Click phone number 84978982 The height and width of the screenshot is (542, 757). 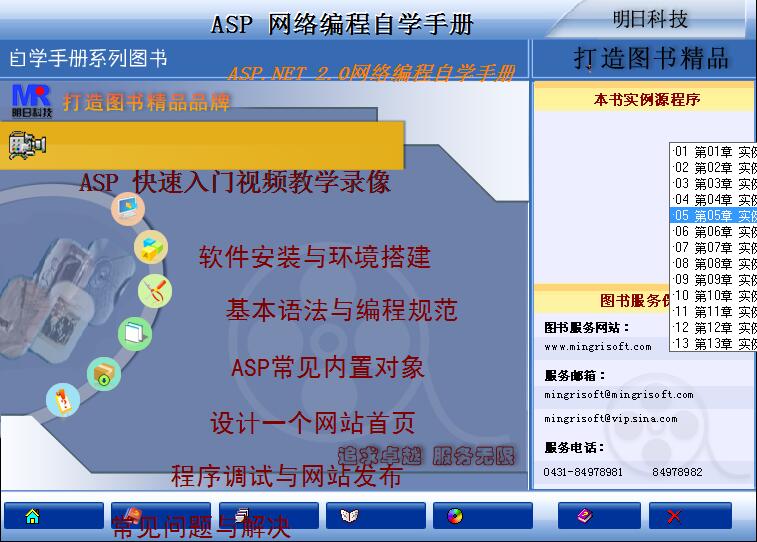(x=677, y=472)
